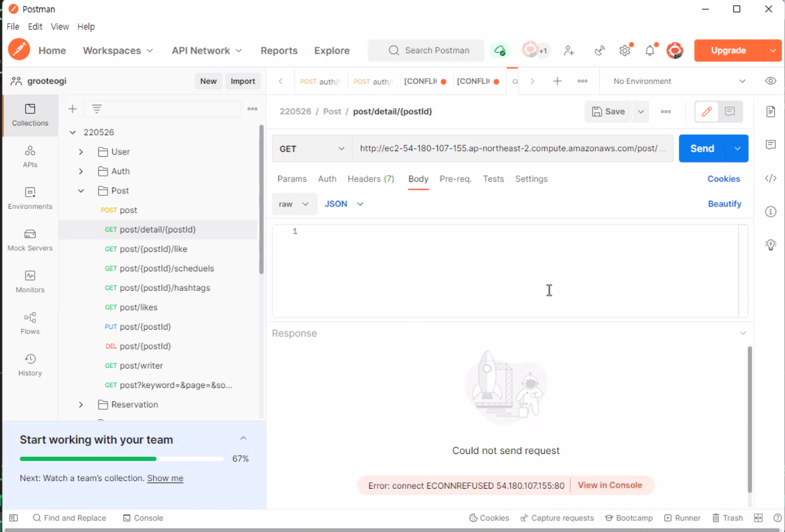Image resolution: width=785 pixels, height=532 pixels.
Task: Open the Collections sidebar panel
Action: tap(30, 115)
